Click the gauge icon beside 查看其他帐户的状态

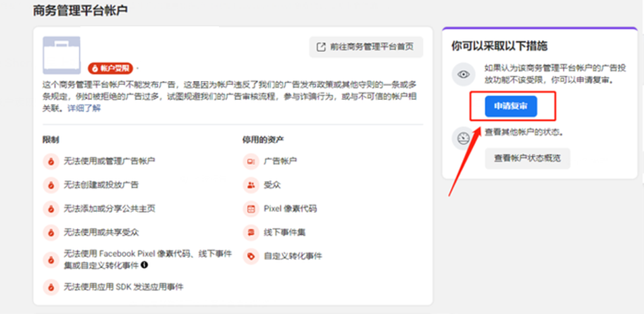pos(464,138)
